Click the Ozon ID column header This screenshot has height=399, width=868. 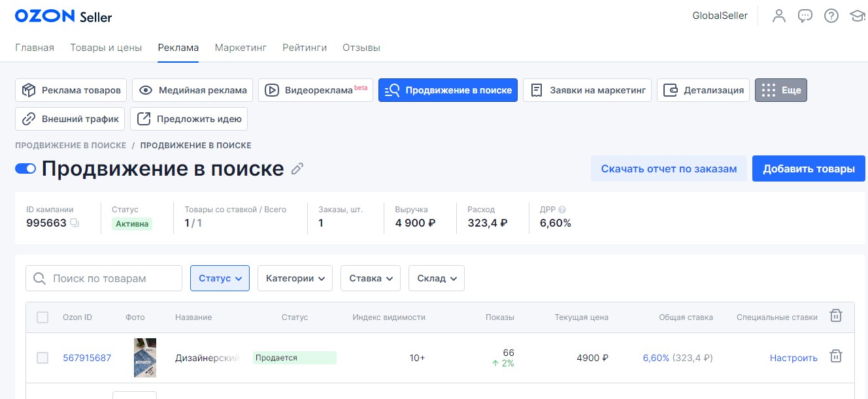(77, 317)
